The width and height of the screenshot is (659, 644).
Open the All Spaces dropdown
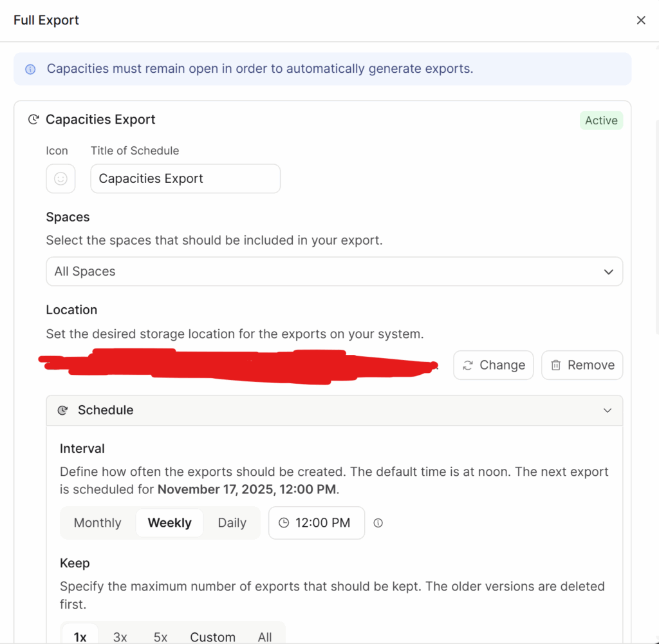[334, 271]
